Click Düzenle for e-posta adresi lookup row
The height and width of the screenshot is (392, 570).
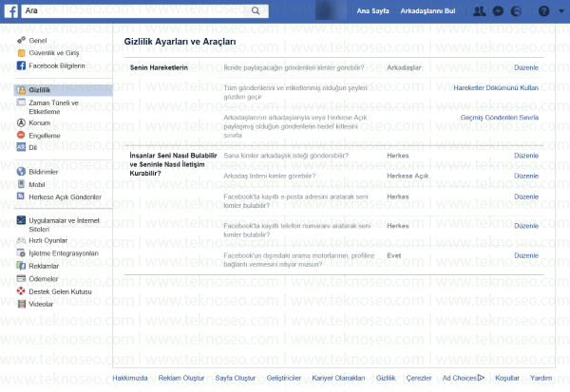[526, 196]
